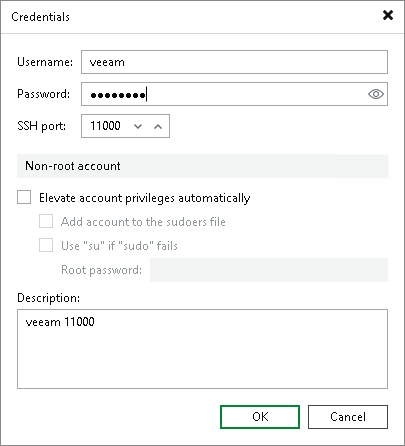
Task: Tick the Use "su" if "sudo" fails box
Action: tap(46, 245)
